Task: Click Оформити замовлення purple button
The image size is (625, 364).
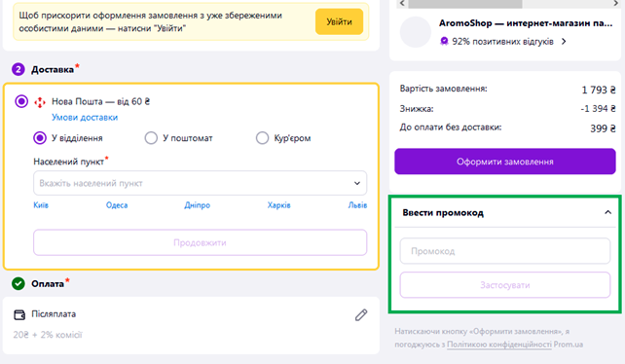Action: click(505, 162)
